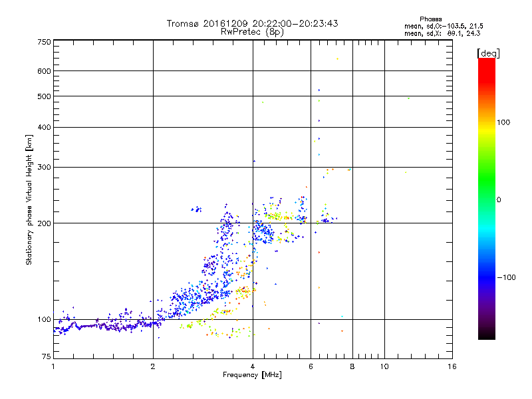
Task: Click the '2' x-axis tick label
Action: click(x=153, y=366)
